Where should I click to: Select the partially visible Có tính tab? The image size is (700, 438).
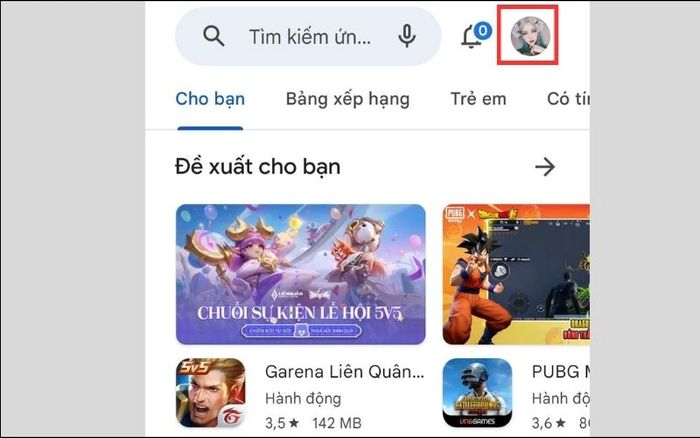click(x=568, y=99)
